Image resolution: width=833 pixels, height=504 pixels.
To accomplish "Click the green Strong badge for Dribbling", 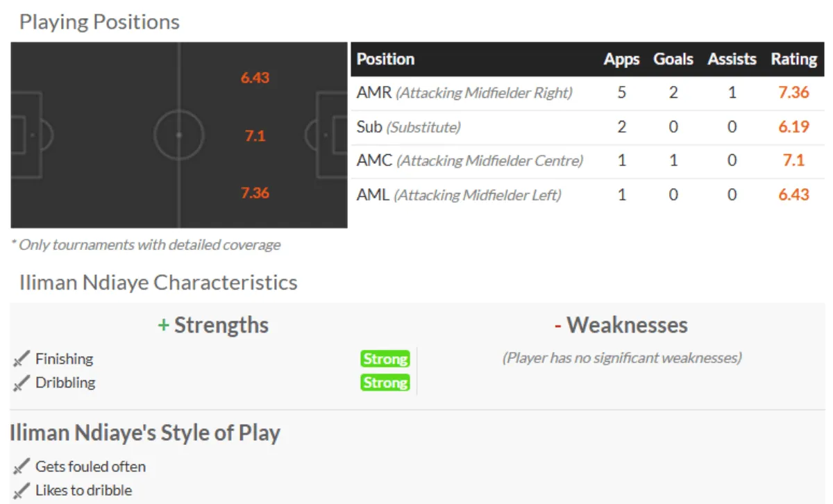I will (385, 383).
